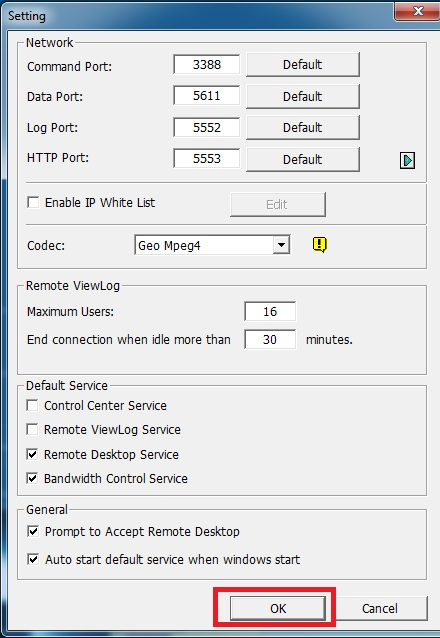The image size is (440, 638).
Task: Uncheck Bandwidth Control Service
Action: (x=32, y=478)
